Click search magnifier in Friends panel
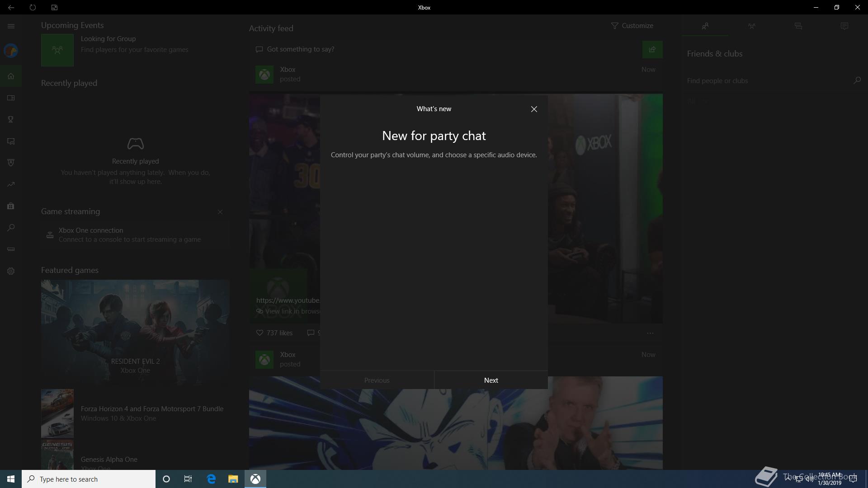This screenshot has width=868, height=488. click(x=857, y=80)
